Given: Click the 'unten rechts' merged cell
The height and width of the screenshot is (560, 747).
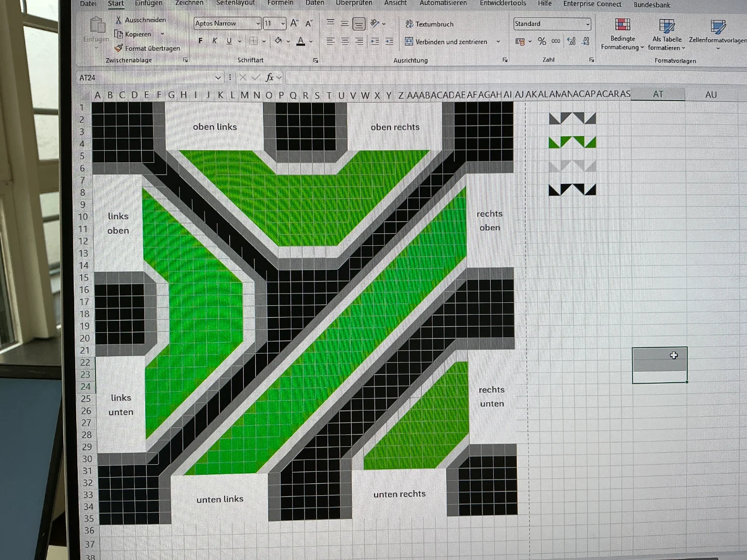Looking at the screenshot, I should [399, 494].
